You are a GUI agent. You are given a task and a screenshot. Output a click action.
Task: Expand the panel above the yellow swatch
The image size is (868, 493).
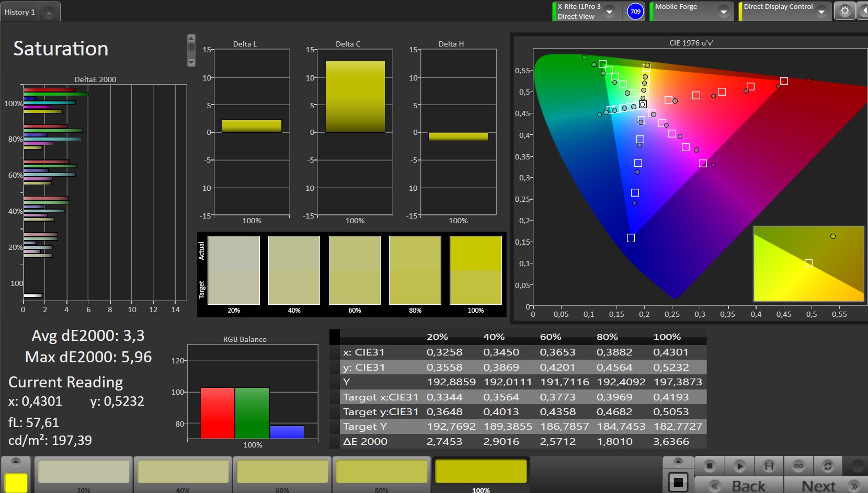(x=16, y=462)
